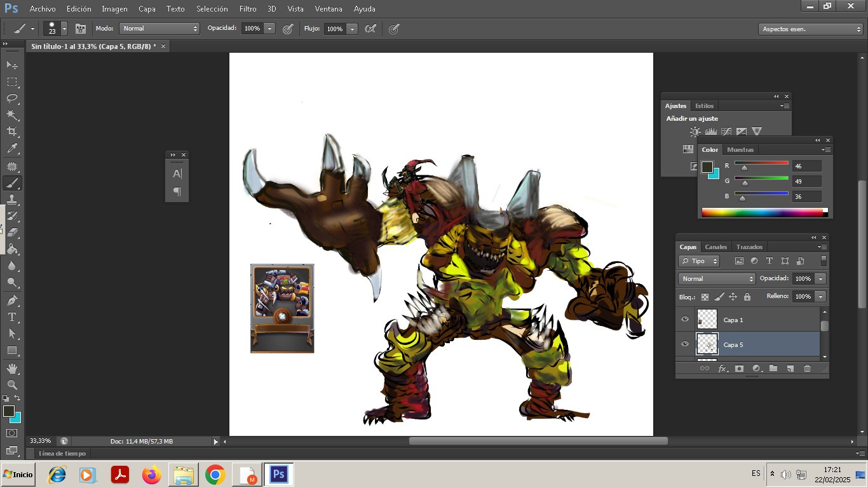Select the Hand tool
Viewport: 868px width, 488px height.
point(12,369)
